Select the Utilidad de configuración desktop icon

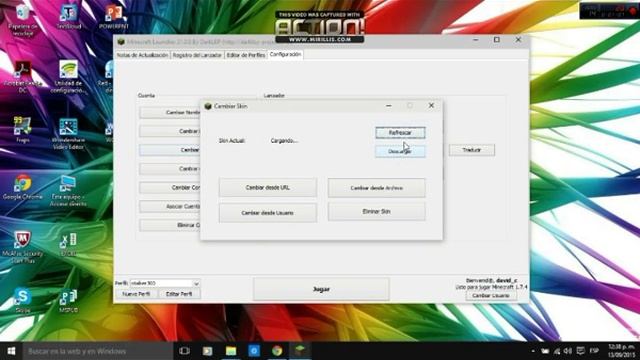point(68,77)
